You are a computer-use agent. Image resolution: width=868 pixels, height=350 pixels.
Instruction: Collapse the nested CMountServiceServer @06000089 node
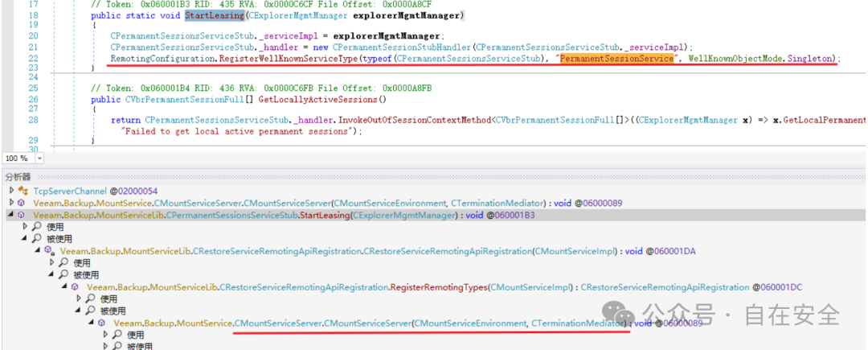point(90,323)
